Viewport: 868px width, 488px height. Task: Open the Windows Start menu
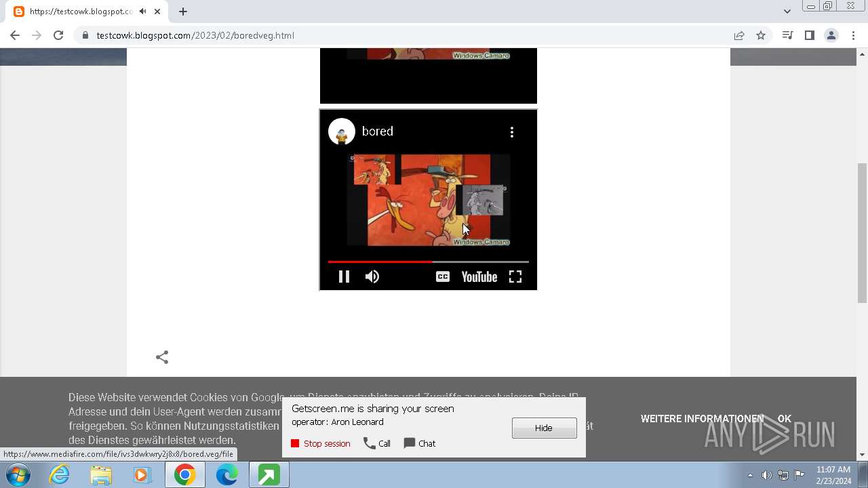point(18,475)
